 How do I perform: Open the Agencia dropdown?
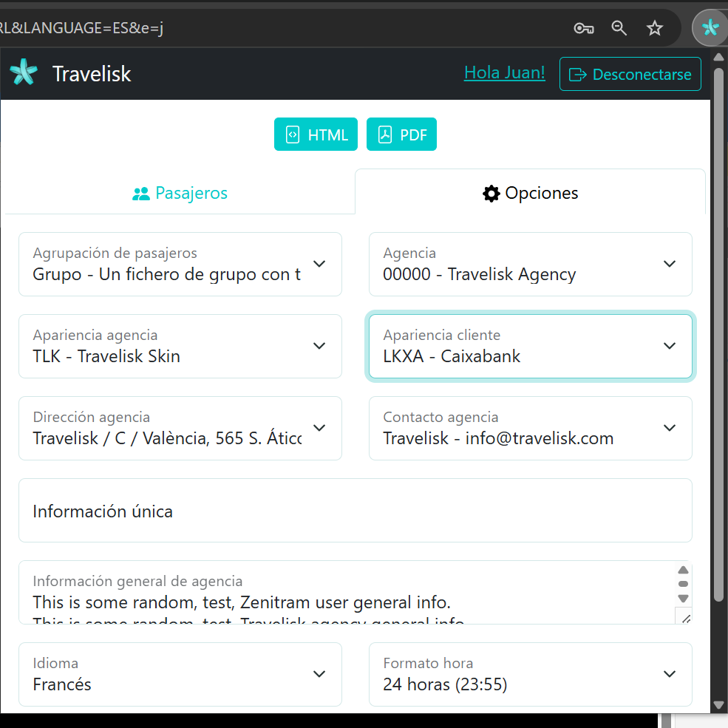530,264
